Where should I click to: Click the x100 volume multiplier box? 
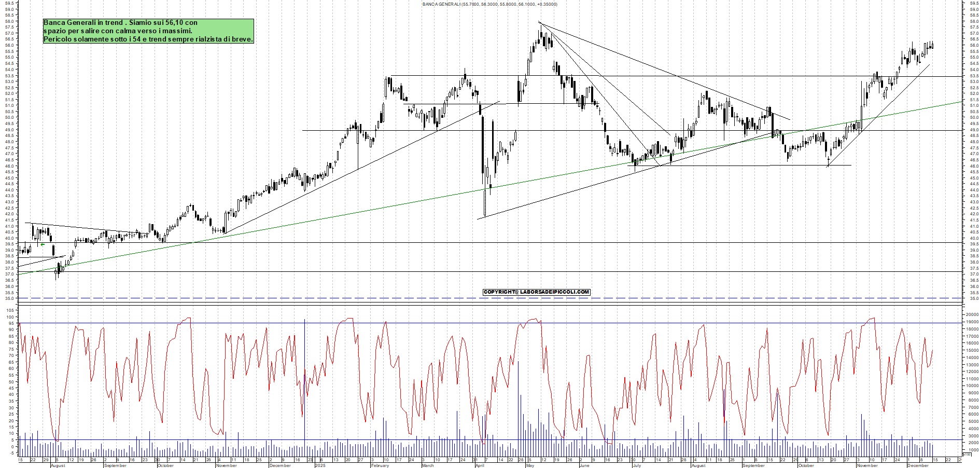[967, 455]
